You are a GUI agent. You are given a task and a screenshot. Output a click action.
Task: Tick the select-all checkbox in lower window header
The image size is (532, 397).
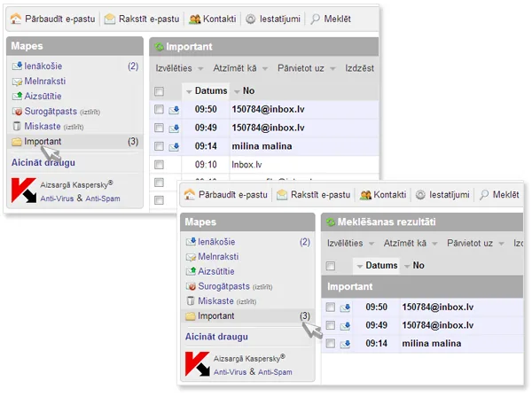click(x=330, y=266)
